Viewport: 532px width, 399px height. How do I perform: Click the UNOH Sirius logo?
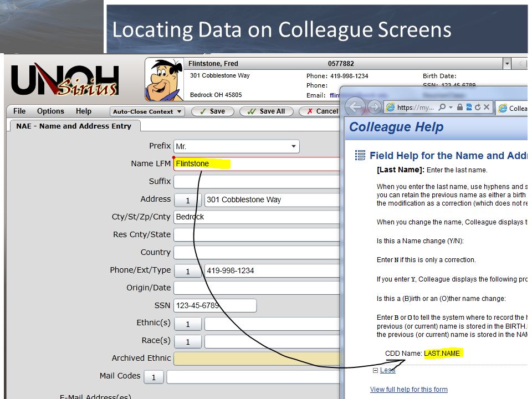[65, 79]
